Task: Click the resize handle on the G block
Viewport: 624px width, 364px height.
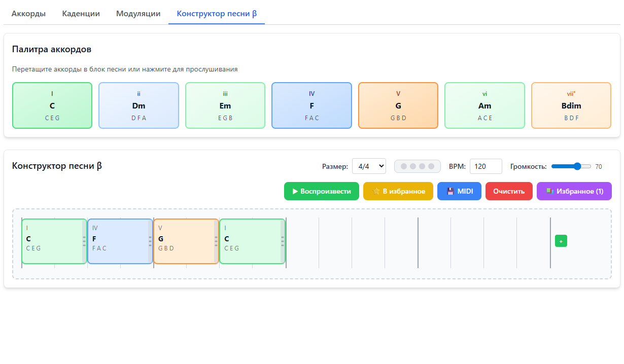Action: click(216, 241)
